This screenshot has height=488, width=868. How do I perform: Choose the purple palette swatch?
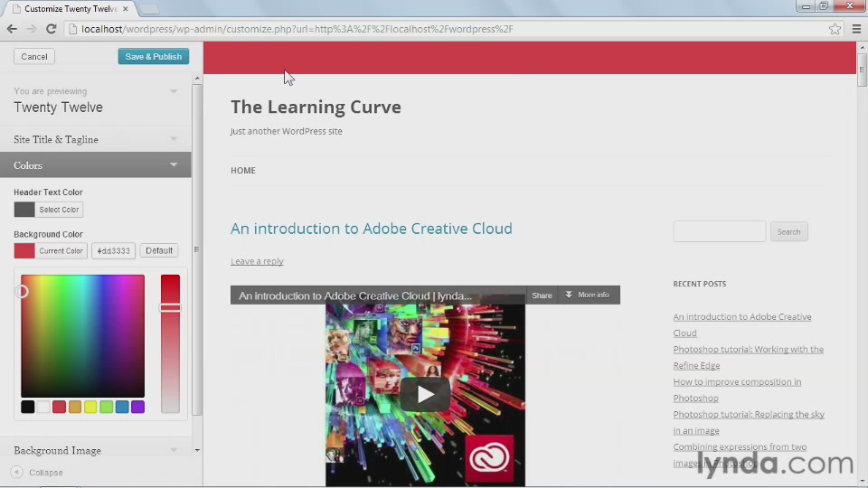click(137, 407)
